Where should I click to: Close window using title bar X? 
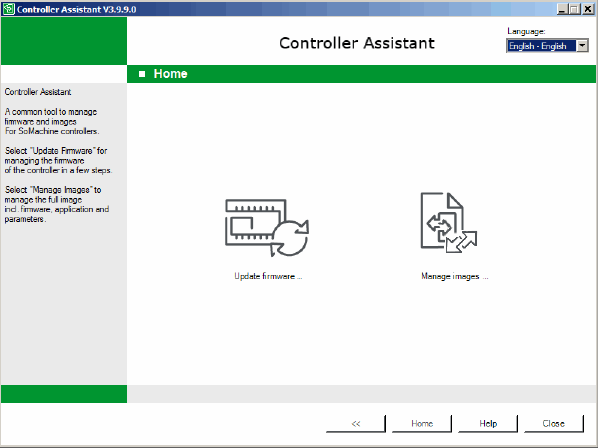click(x=588, y=9)
